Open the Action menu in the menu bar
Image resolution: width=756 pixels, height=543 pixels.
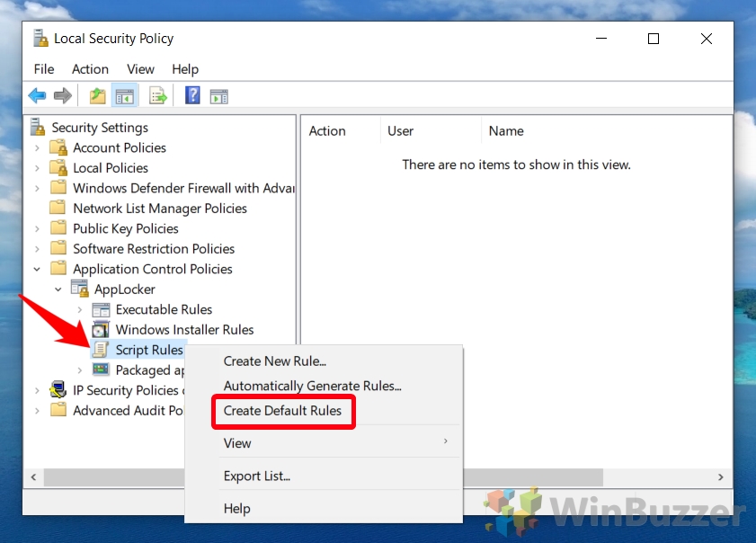(90, 69)
